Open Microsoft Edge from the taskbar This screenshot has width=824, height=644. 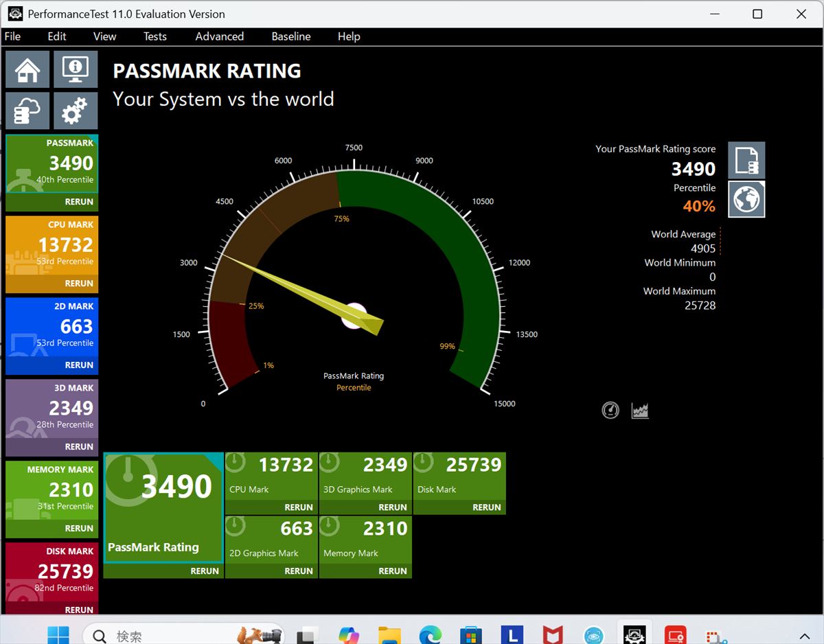click(431, 635)
